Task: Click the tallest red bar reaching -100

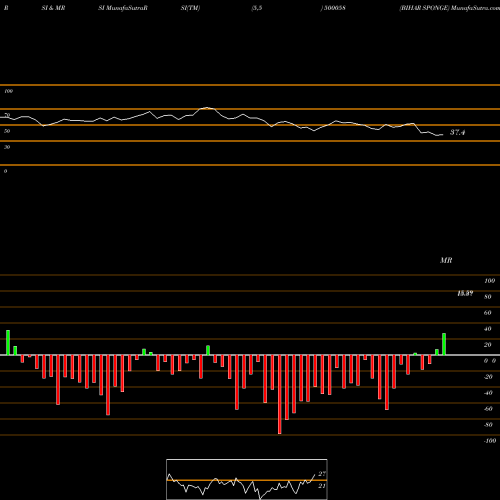Action: coord(279,394)
